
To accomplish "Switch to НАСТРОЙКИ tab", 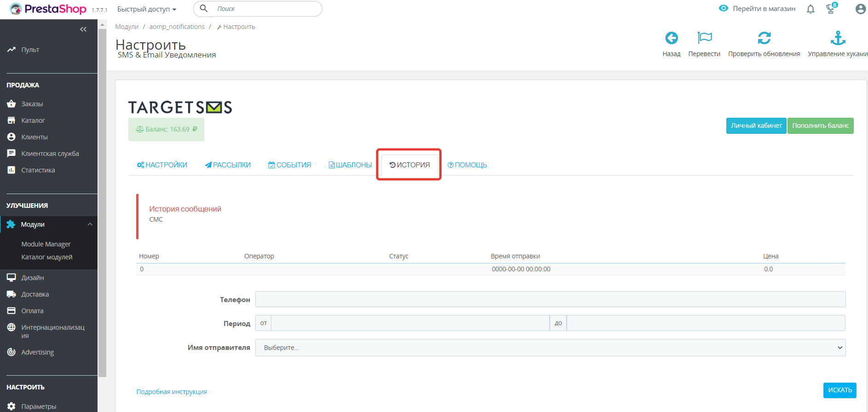I will (x=162, y=165).
